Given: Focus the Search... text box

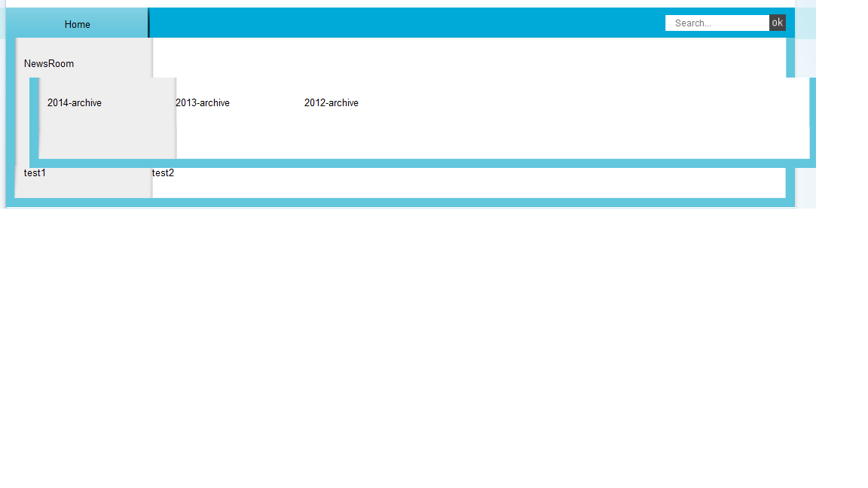Looking at the screenshot, I should point(717,23).
